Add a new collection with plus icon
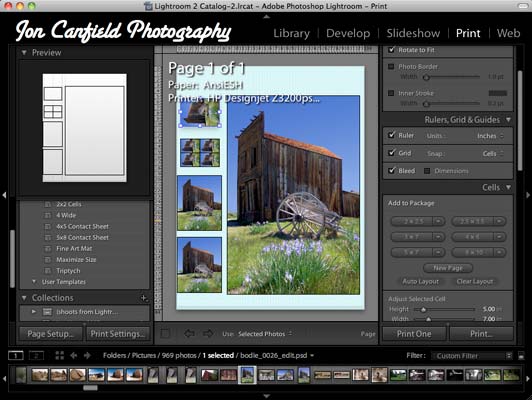The height and width of the screenshot is (400, 532). click(x=144, y=298)
